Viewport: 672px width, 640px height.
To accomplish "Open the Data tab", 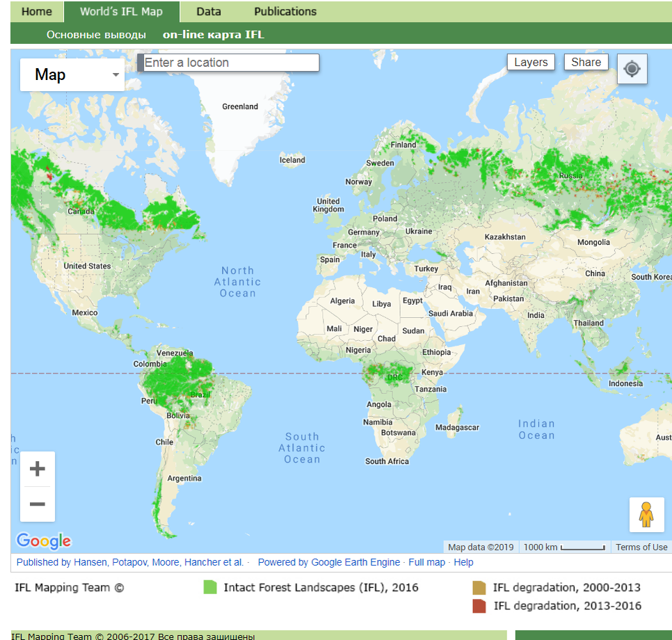I will (209, 12).
